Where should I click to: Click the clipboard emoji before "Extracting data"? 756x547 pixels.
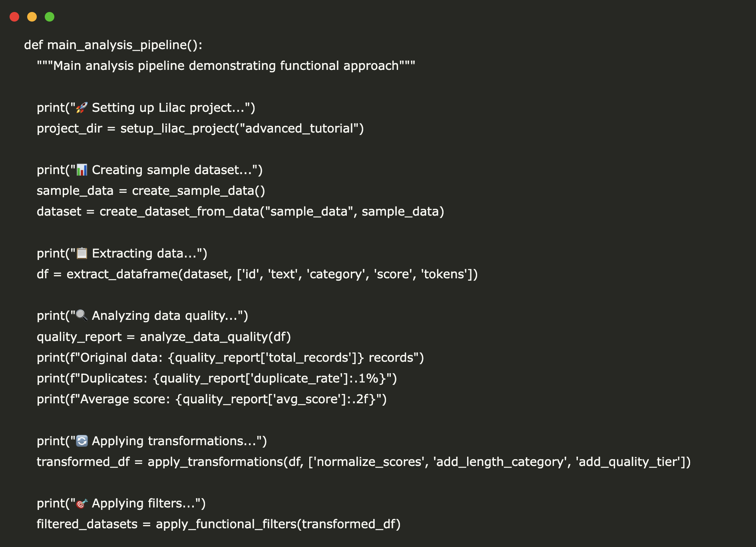coord(82,253)
